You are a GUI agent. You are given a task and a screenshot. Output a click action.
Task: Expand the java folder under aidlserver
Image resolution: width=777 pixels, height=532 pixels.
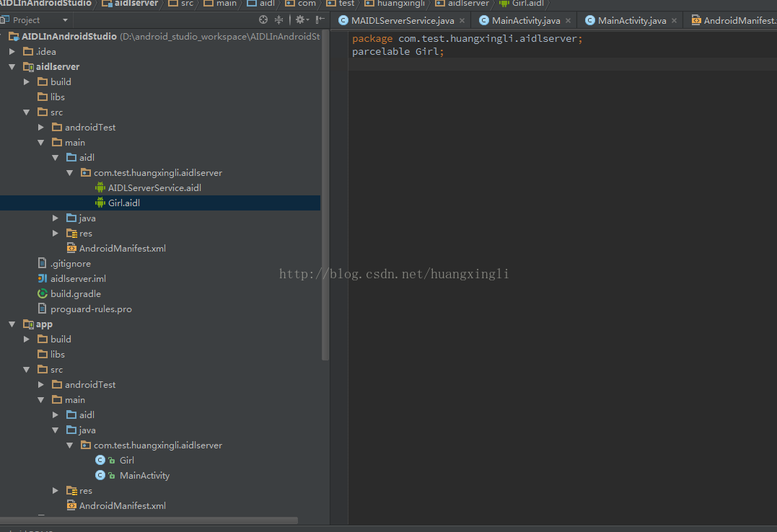[56, 218]
